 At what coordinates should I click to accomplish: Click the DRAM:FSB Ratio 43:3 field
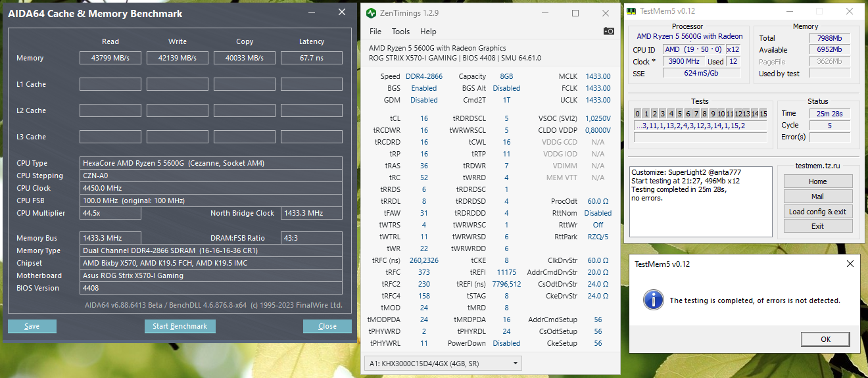312,238
